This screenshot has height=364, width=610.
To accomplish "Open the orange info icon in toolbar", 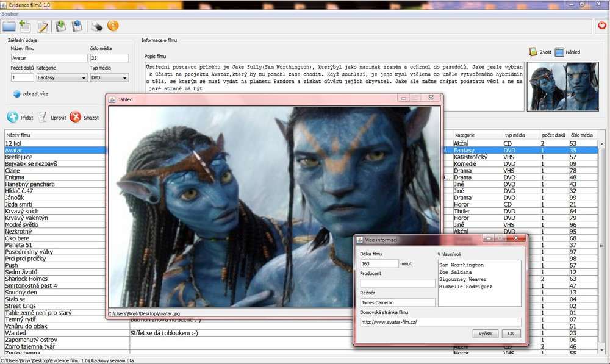I will pyautogui.click(x=113, y=26).
